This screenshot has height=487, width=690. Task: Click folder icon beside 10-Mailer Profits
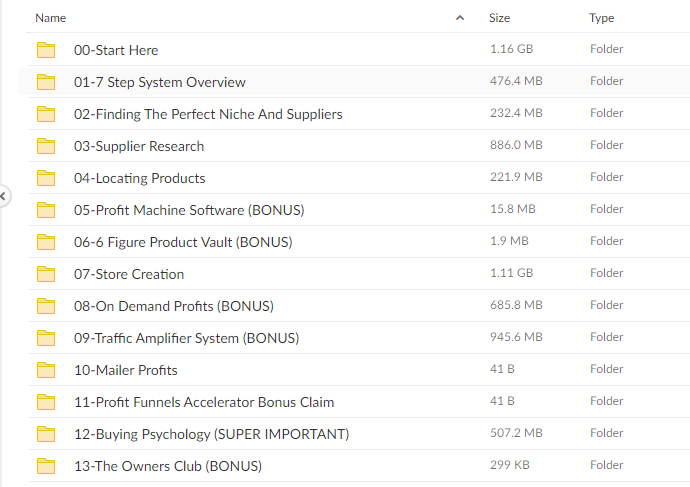tap(46, 370)
